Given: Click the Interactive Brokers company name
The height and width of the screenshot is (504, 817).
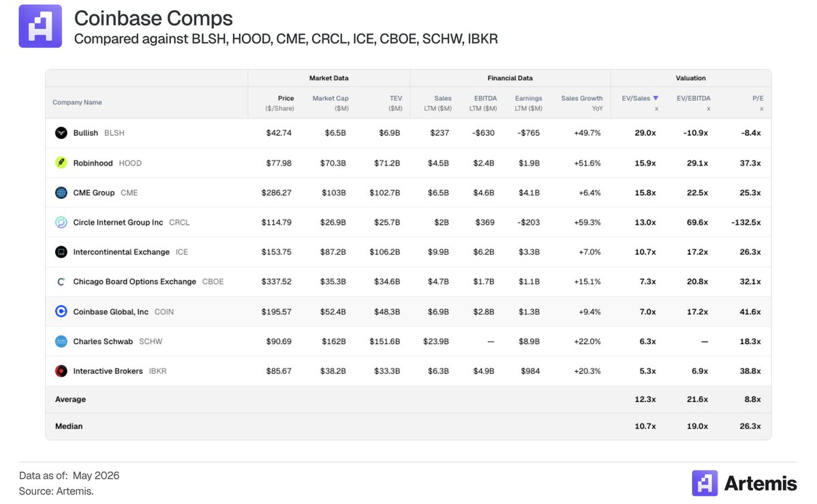Looking at the screenshot, I should [108, 371].
